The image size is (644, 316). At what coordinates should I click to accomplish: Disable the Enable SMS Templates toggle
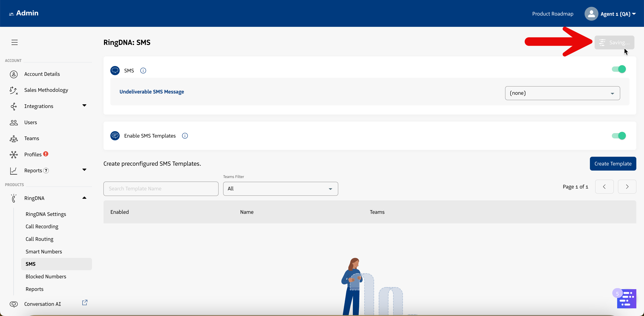[x=619, y=136]
